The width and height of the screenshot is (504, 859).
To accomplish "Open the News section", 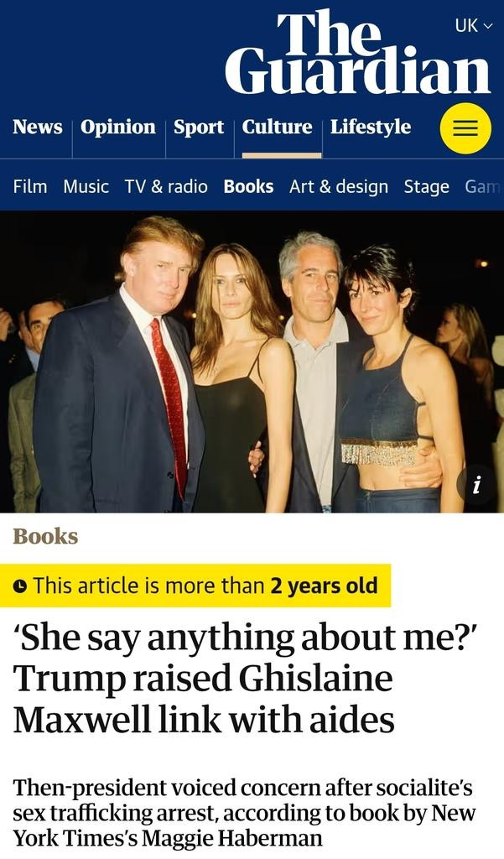I will 37,127.
